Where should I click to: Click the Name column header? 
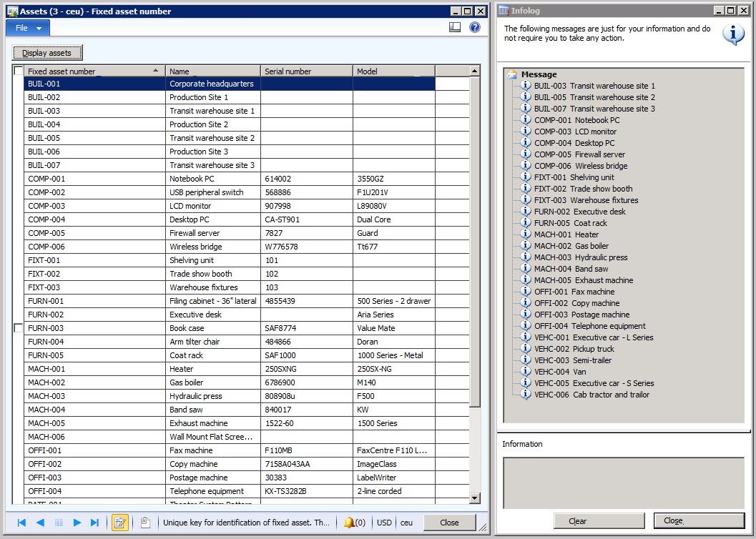point(213,71)
